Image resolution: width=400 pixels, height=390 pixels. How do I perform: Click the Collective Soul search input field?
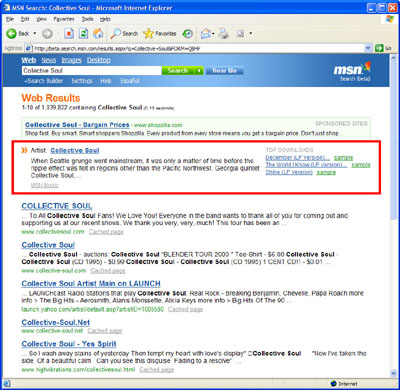pos(92,71)
